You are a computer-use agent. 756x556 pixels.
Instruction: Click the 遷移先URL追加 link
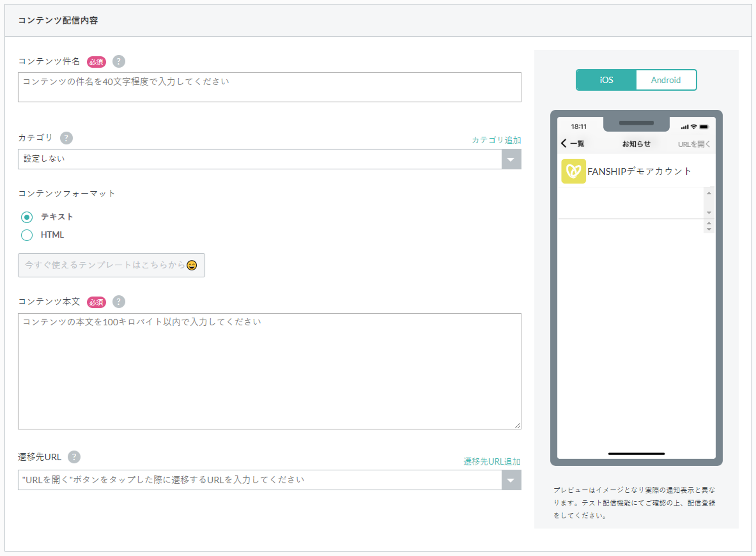492,461
